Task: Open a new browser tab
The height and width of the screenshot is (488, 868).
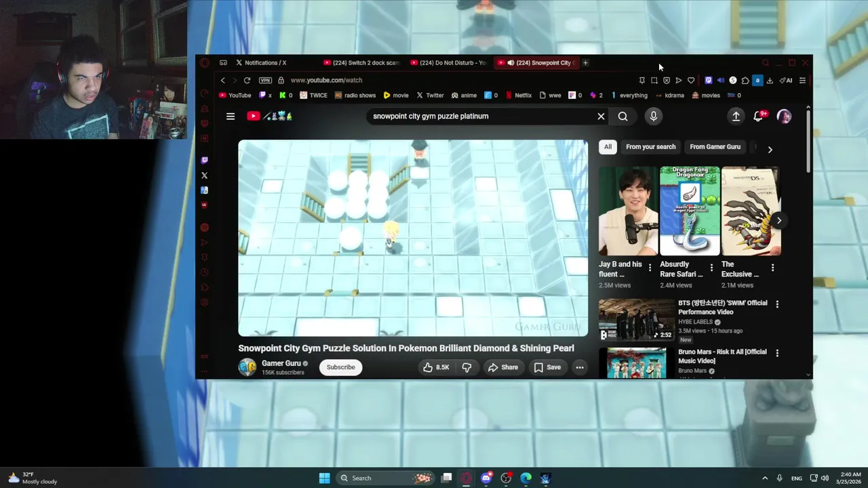Action: (x=585, y=63)
